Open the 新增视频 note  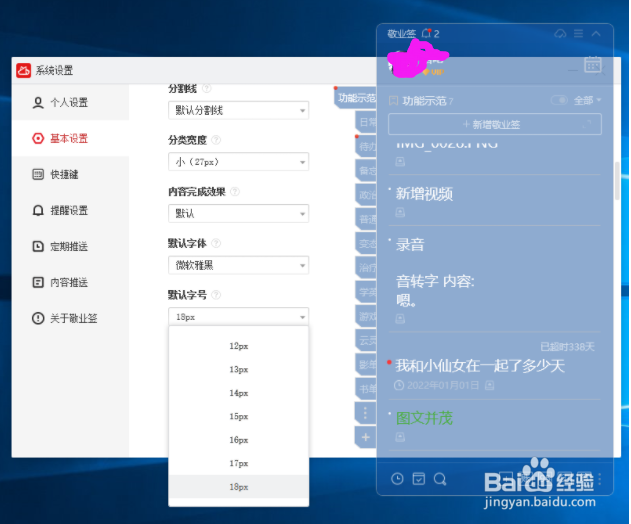(x=424, y=194)
